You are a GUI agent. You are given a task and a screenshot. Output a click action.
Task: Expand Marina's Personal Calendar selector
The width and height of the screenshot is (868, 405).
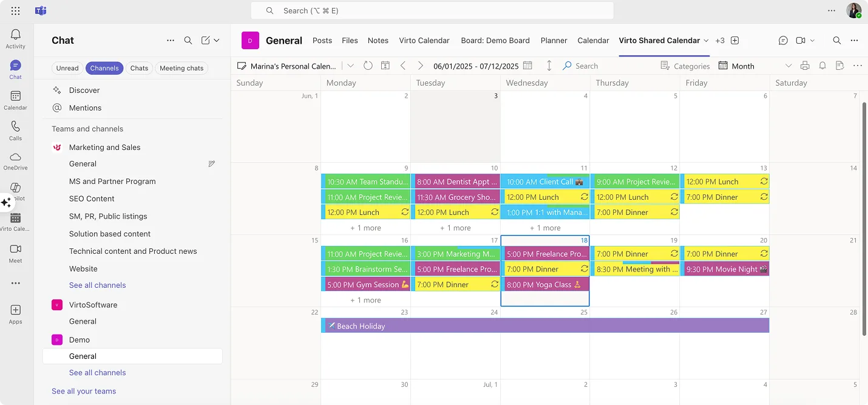350,66
